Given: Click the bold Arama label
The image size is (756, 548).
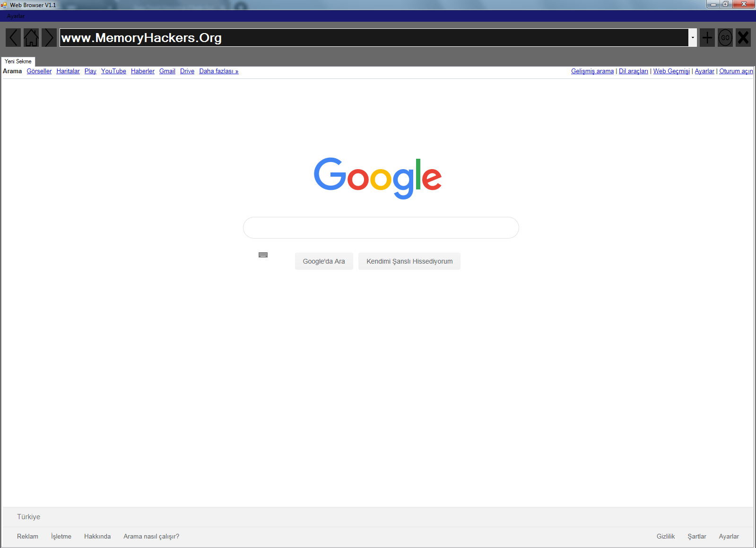Looking at the screenshot, I should coord(12,71).
